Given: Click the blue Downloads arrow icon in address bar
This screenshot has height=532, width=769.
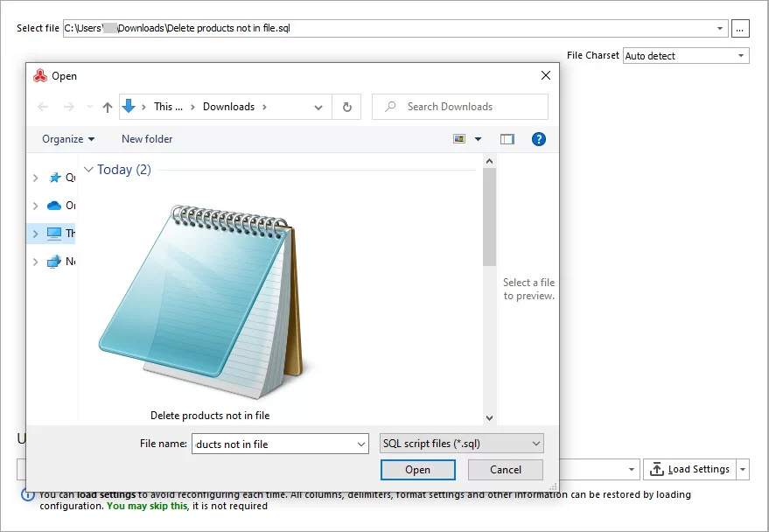Looking at the screenshot, I should tap(129, 106).
